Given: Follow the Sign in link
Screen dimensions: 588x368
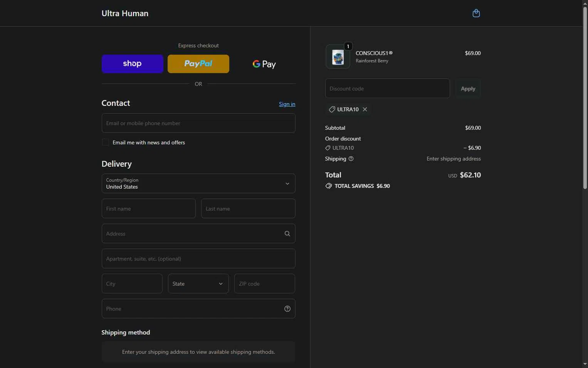Looking at the screenshot, I should [x=287, y=104].
